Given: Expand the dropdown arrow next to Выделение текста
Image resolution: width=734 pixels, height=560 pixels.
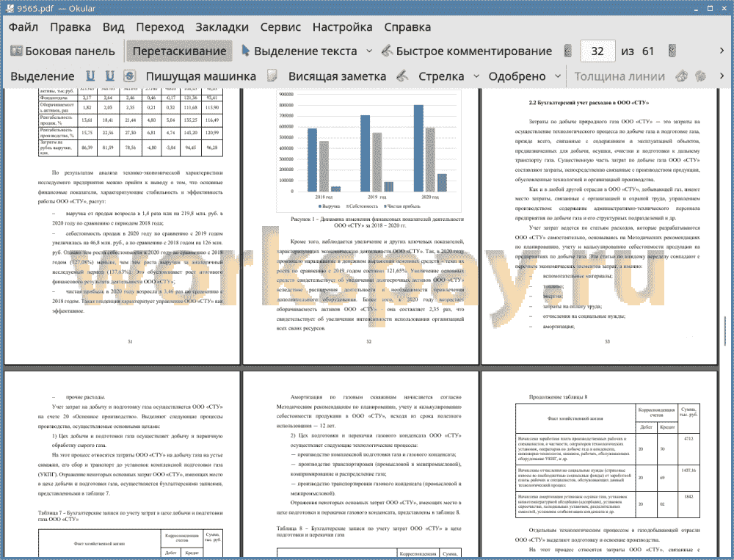Looking at the screenshot, I should pyautogui.click(x=369, y=51).
